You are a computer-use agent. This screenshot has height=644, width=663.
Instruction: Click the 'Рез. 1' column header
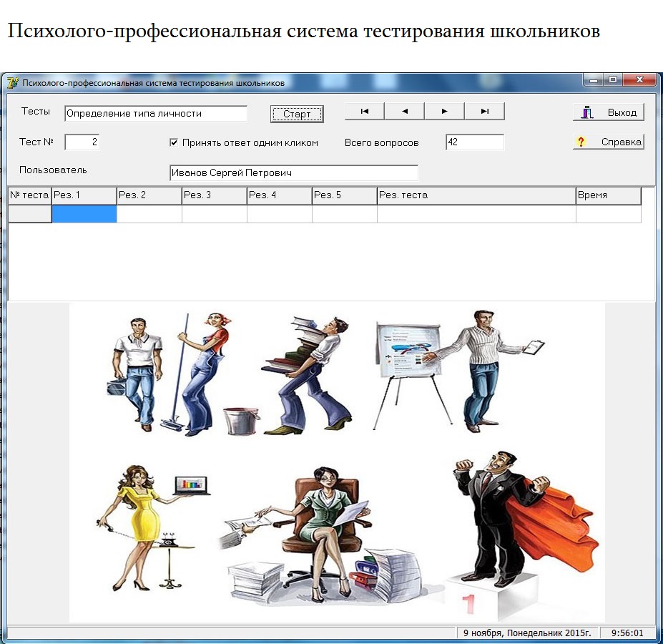(x=84, y=195)
